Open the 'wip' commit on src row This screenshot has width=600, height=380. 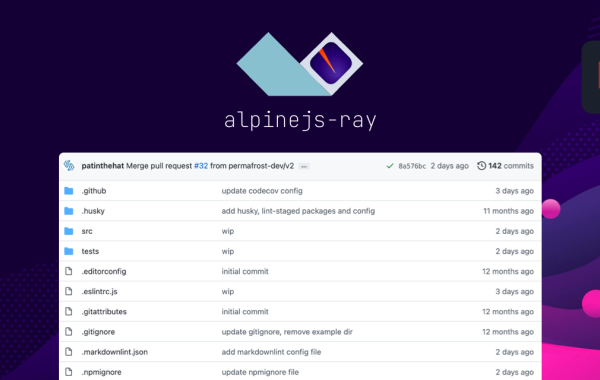coord(228,231)
